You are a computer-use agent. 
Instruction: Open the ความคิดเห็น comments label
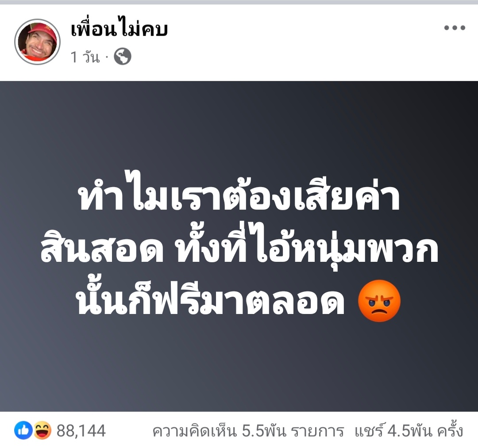194,431
